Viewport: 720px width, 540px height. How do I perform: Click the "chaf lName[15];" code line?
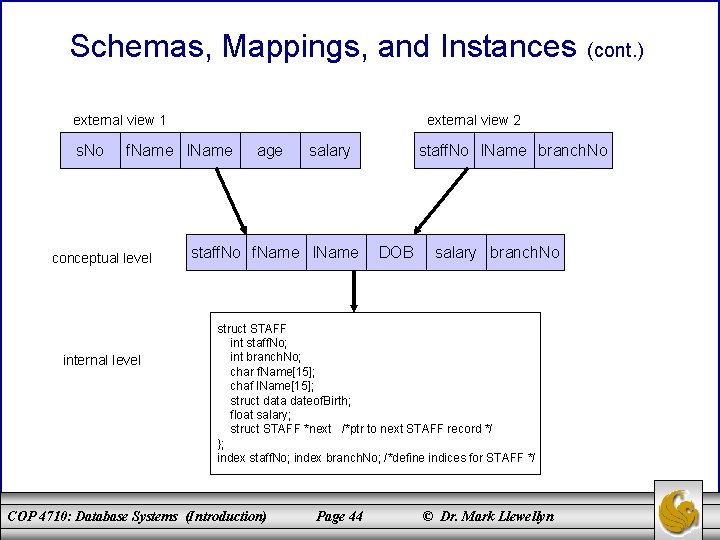[x=272, y=386]
